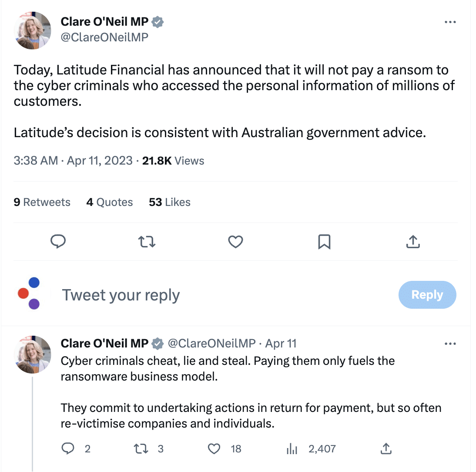Share the thread reply tweet
The image size is (476, 472).
(385, 448)
